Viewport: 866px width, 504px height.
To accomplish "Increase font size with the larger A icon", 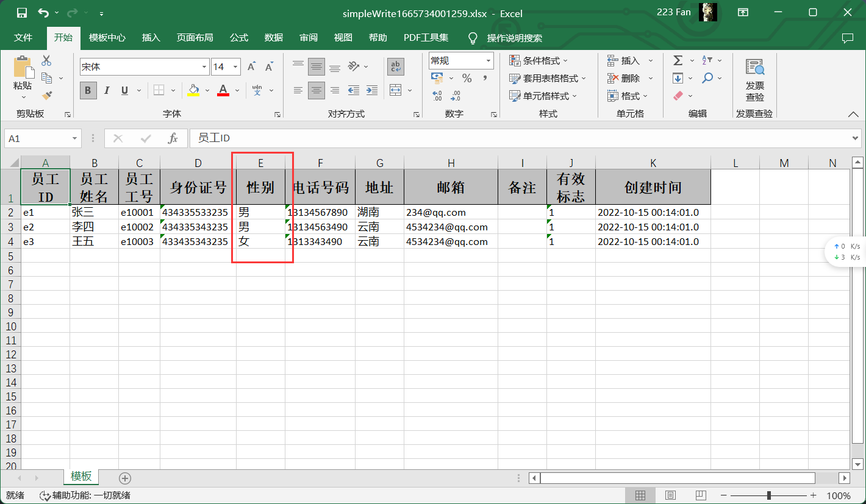I will click(x=251, y=66).
